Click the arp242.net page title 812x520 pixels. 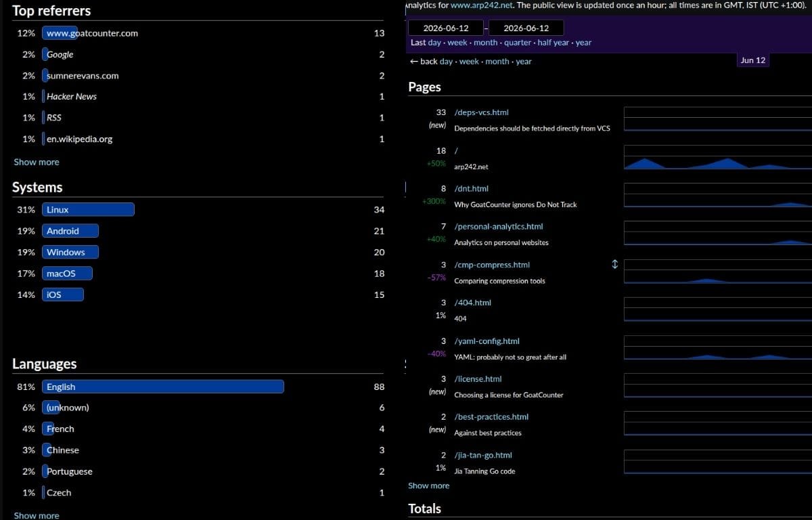click(x=471, y=167)
